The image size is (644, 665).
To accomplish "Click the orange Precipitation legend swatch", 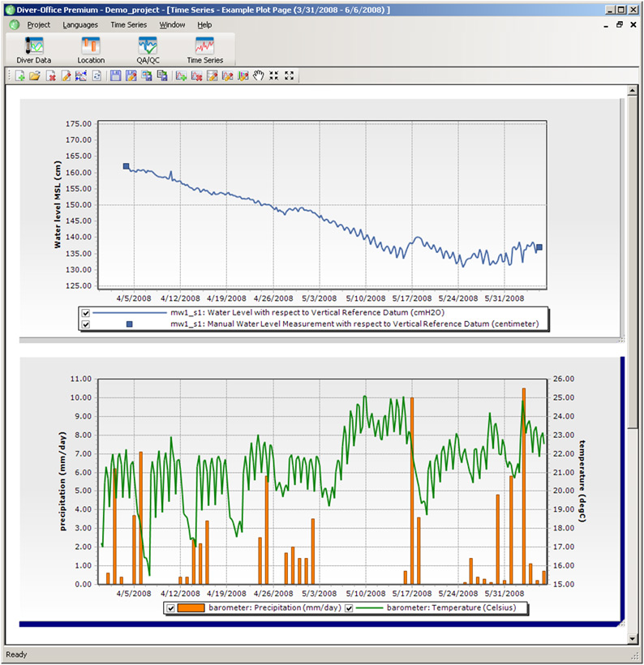I will click(x=191, y=608).
